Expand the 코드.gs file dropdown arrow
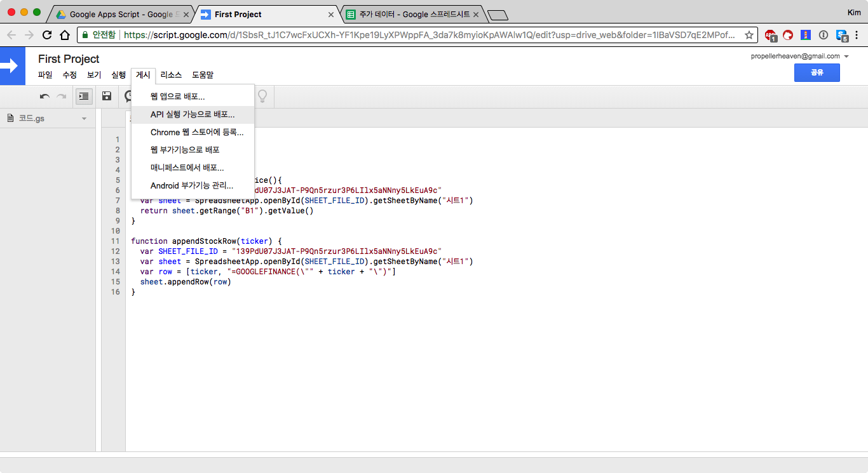 click(x=84, y=119)
